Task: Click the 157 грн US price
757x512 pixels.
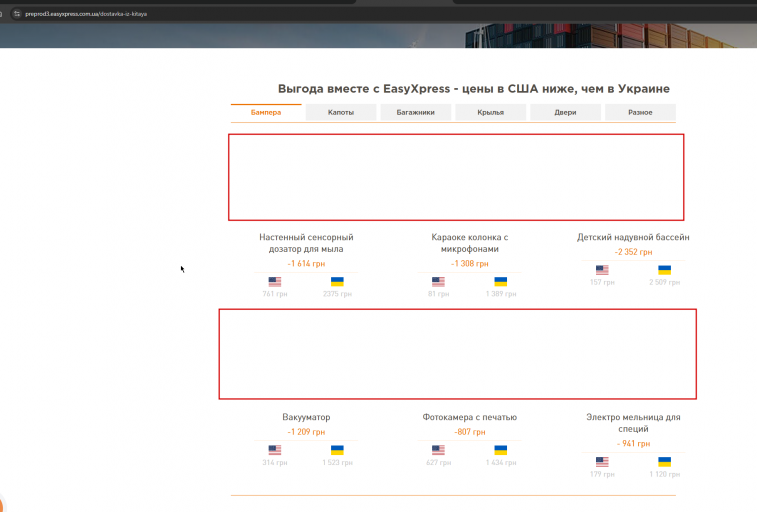Action: click(x=602, y=282)
